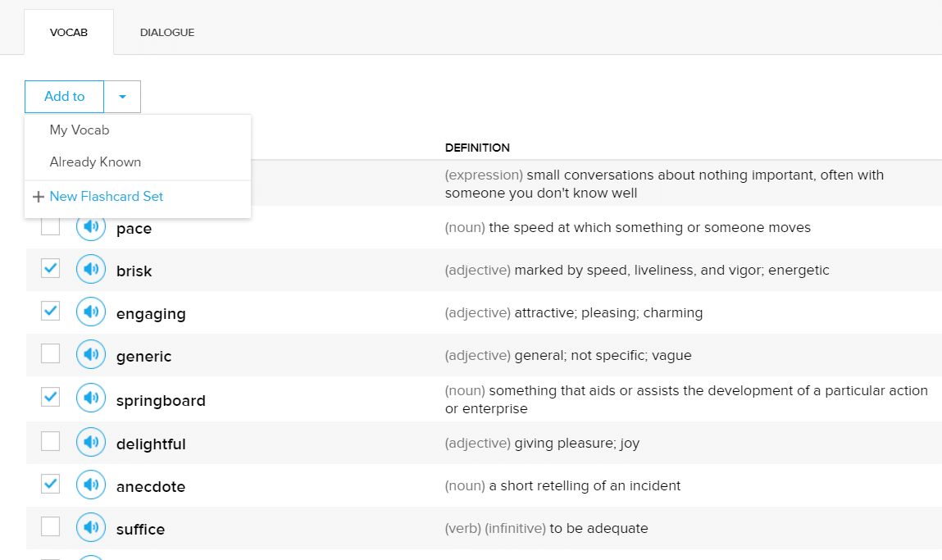Switch to the Dialogue tab

tap(167, 33)
